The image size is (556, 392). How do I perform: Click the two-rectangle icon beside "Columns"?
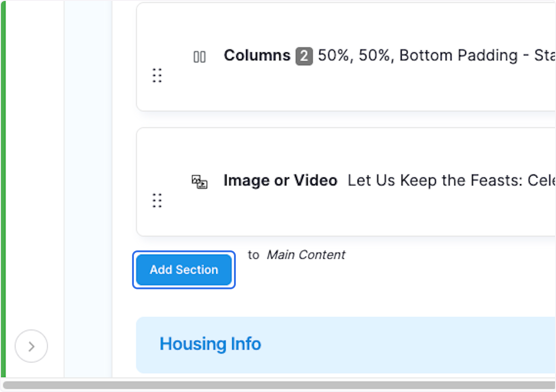coord(199,56)
